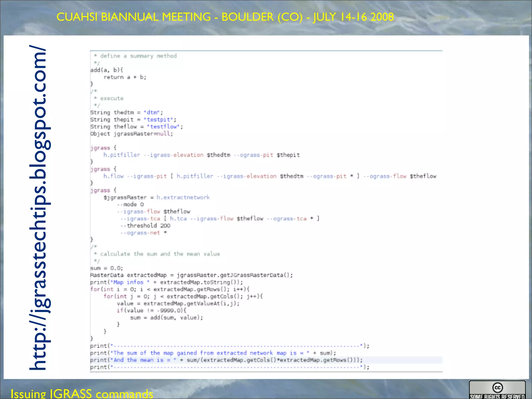Click the '--igrass-flow $theflow' option line
Viewport: 532px width, 399px height.
154,211
